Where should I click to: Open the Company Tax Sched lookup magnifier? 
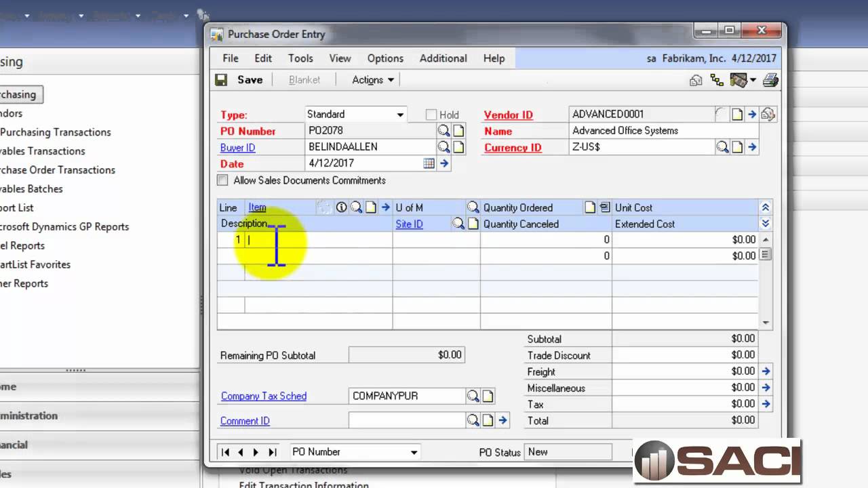click(x=473, y=396)
